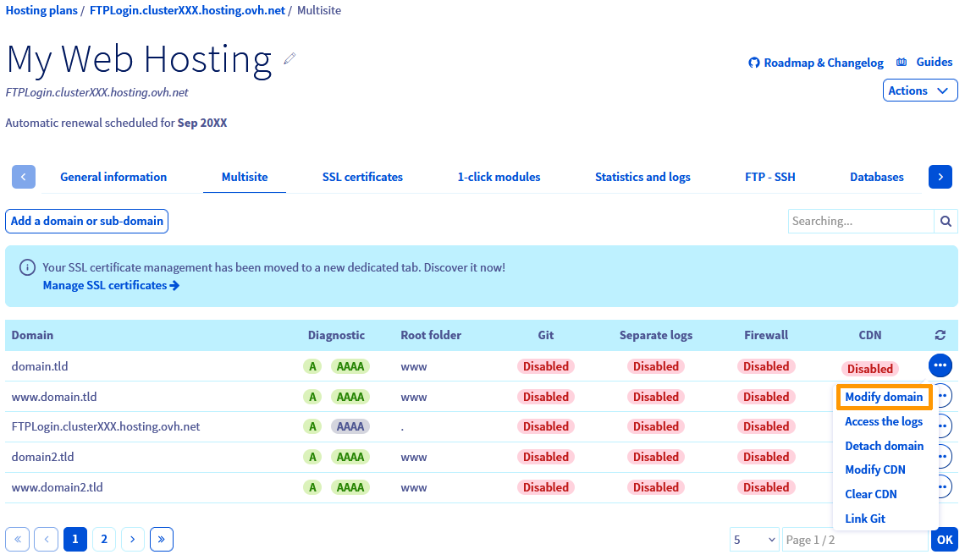This screenshot has width=965, height=560.
Task: Click the search magnifier icon
Action: tap(946, 221)
